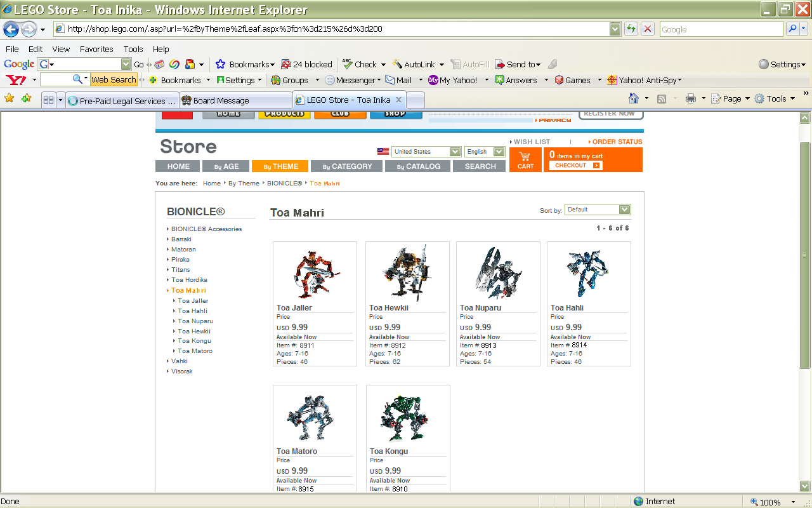Click the vertical scrollbar down arrow

pyautogui.click(x=805, y=486)
